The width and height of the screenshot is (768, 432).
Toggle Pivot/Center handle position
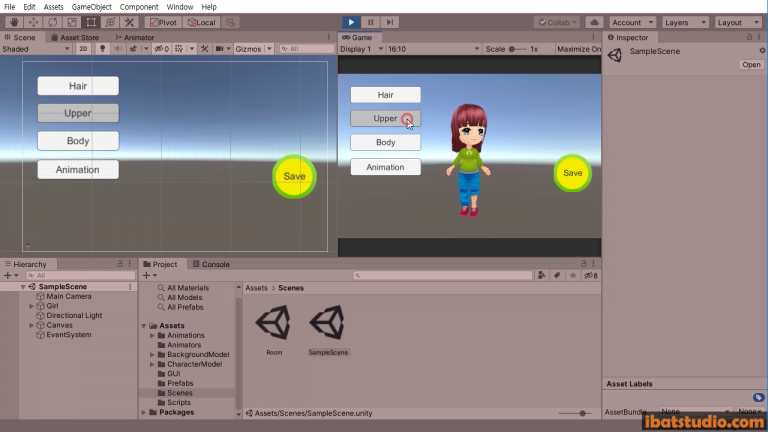click(162, 22)
